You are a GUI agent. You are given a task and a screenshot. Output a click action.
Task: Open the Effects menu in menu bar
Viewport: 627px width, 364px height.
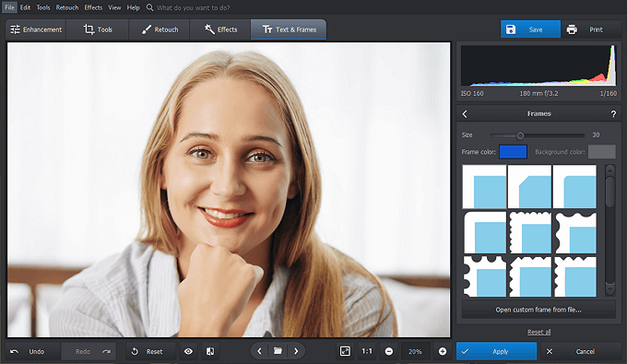tap(93, 7)
